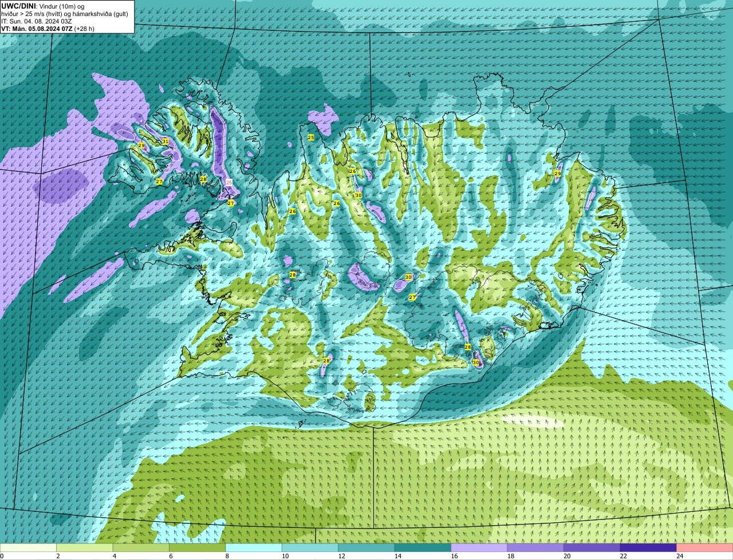Viewport: 733px width, 560px height.
Task: Click the 6–8 m/s olive green legend swatch
Action: tap(198, 548)
